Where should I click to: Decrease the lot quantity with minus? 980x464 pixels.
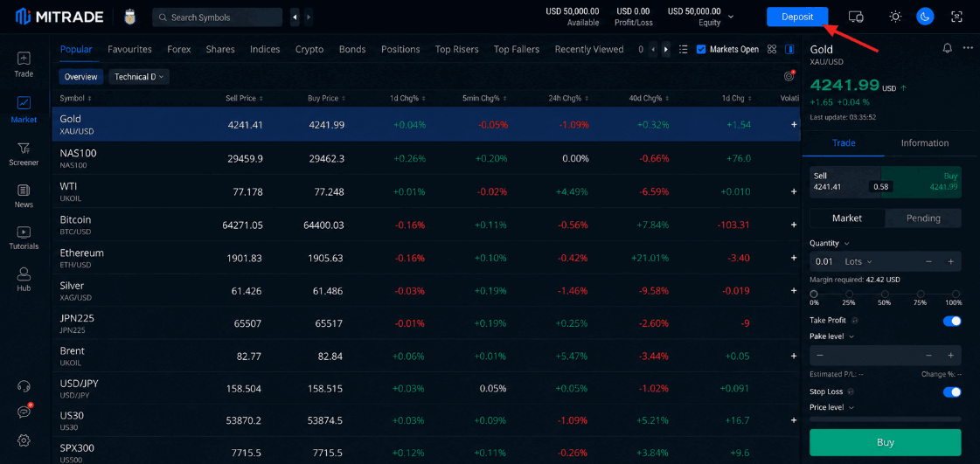(928, 261)
